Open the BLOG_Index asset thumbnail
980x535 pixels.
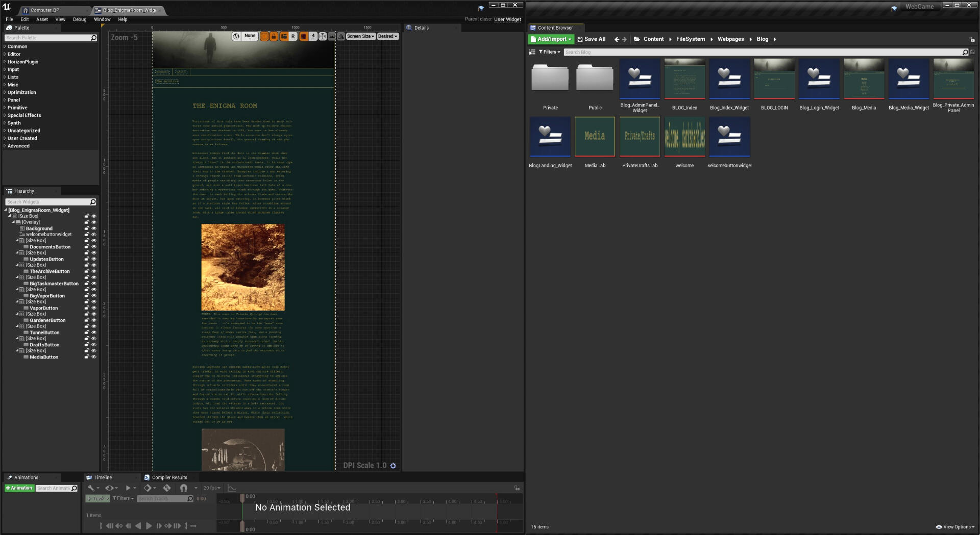pyautogui.click(x=684, y=79)
